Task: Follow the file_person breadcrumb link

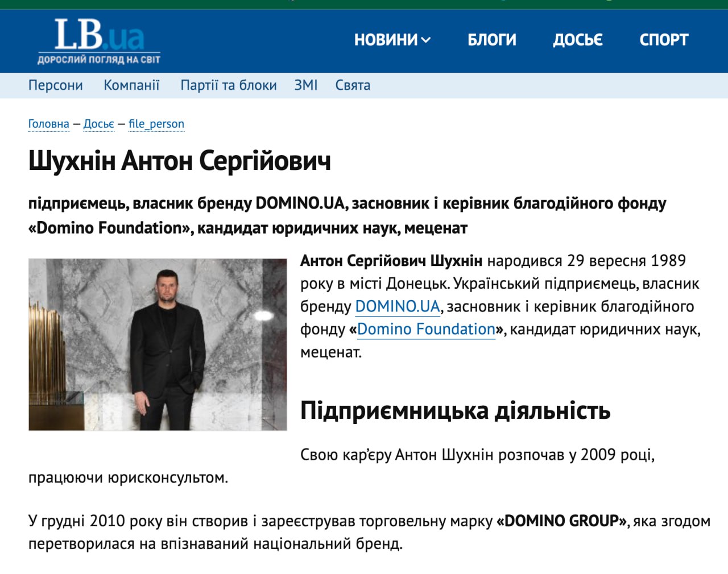Action: click(156, 124)
